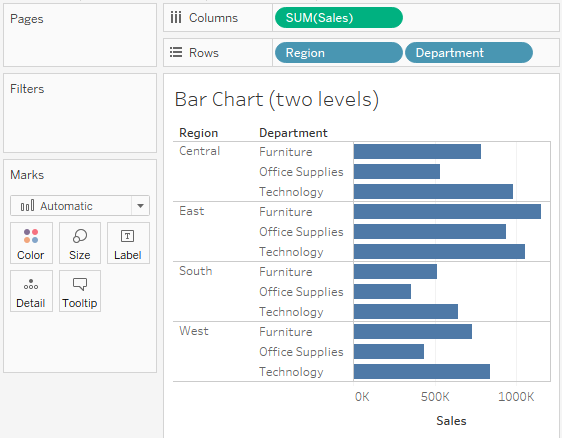The height and width of the screenshot is (438, 562).
Task: Click bar chart icon in mark type selector
Action: 28,206
